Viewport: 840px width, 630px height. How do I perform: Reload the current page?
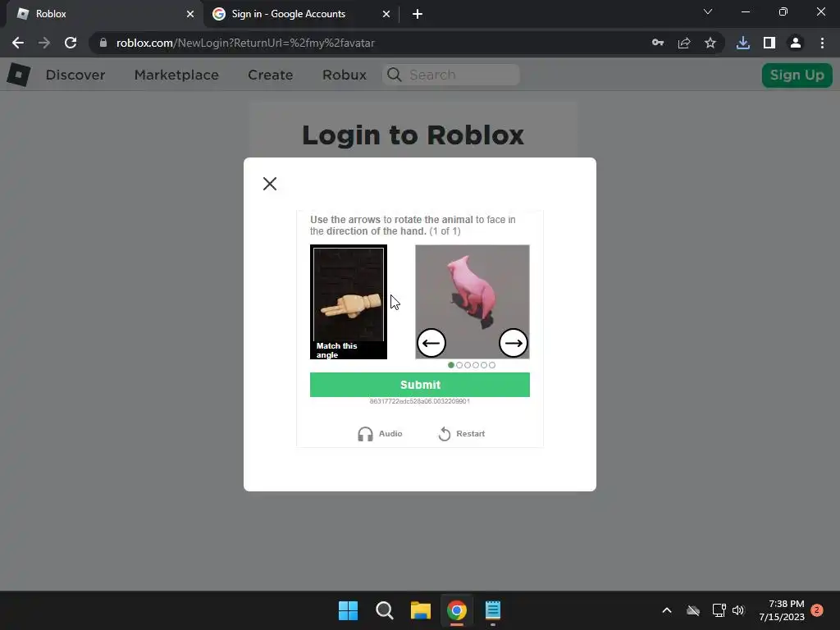[x=71, y=43]
